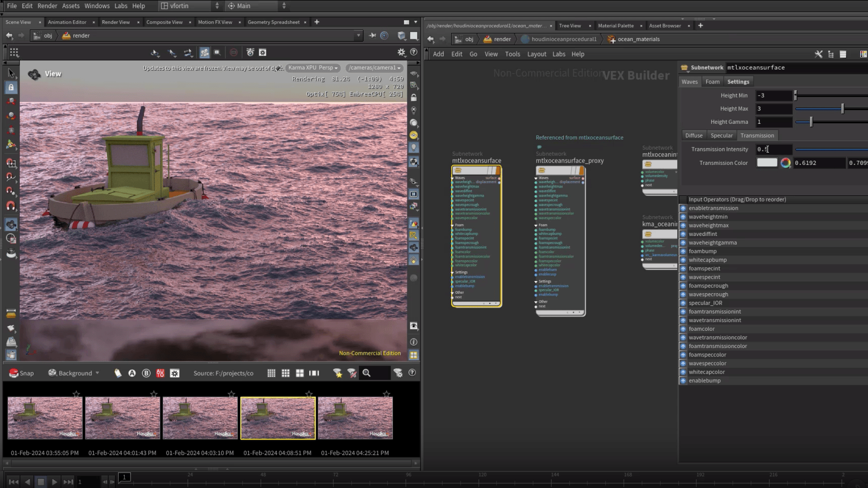Click the houdinioceanprocedural1 path breadcrumb
868x488 pixels.
point(559,39)
